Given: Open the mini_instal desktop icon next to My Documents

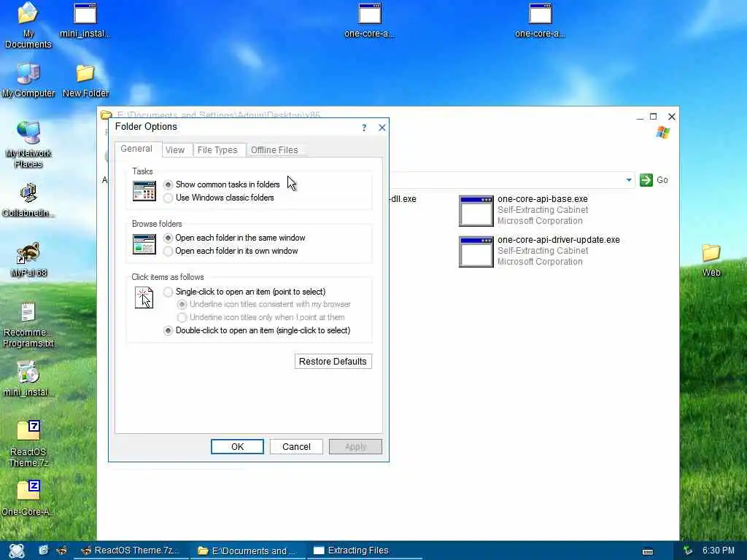Looking at the screenshot, I should click(85, 20).
